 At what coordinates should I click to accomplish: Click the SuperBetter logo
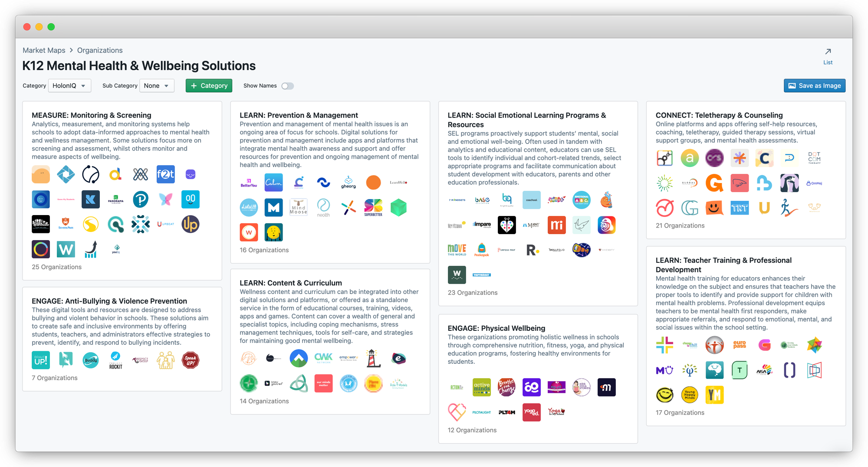pyautogui.click(x=373, y=207)
